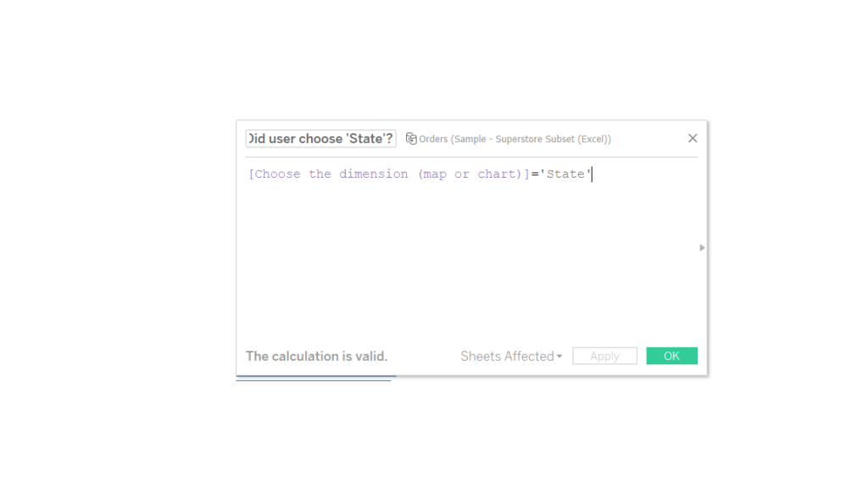This screenshot has height=488, width=868.
Task: Click the dropdown caret beside Sheets Affected
Action: click(559, 356)
